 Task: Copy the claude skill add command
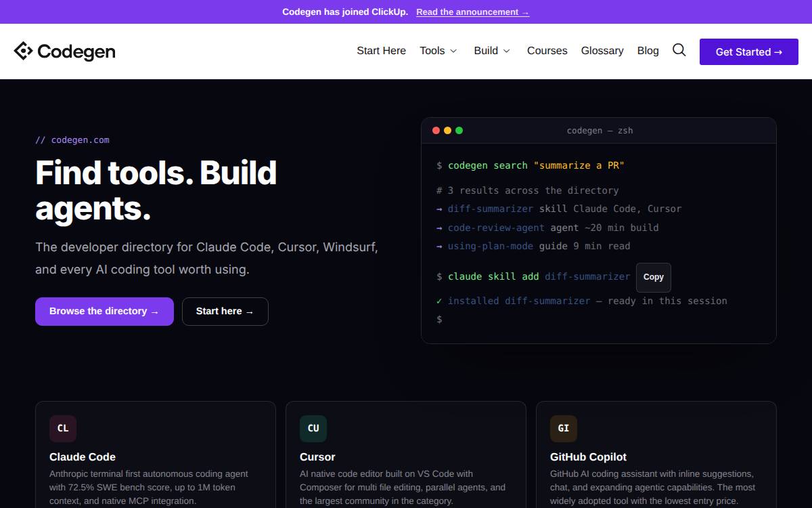point(654,277)
